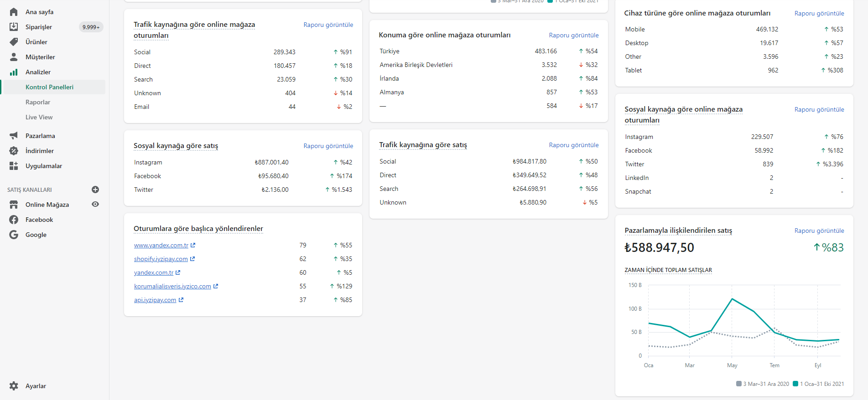Viewport: 868px width, 400px height.
Task: Open Live View submenu item
Action: pos(39,117)
